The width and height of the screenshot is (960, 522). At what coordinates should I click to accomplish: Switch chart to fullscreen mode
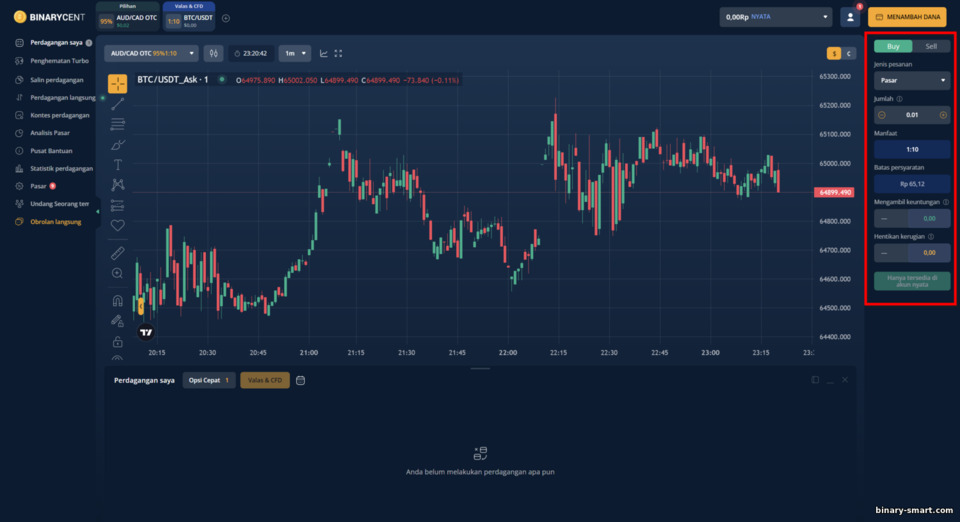(x=338, y=53)
